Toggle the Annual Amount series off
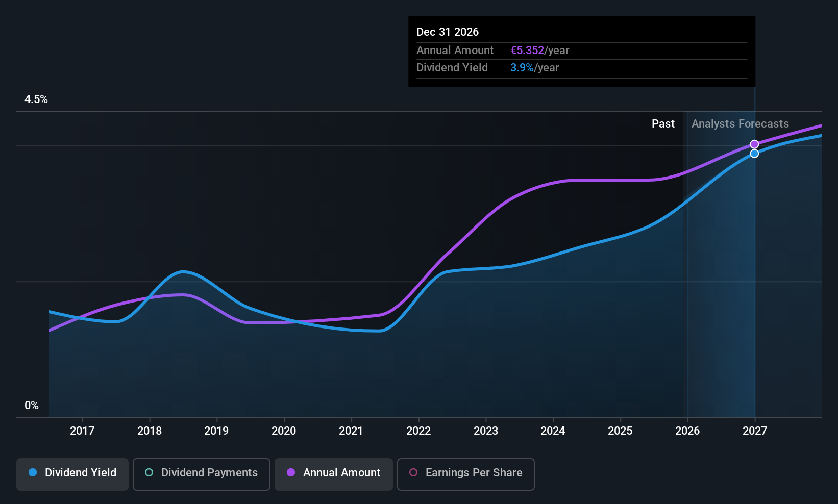 [x=333, y=474]
